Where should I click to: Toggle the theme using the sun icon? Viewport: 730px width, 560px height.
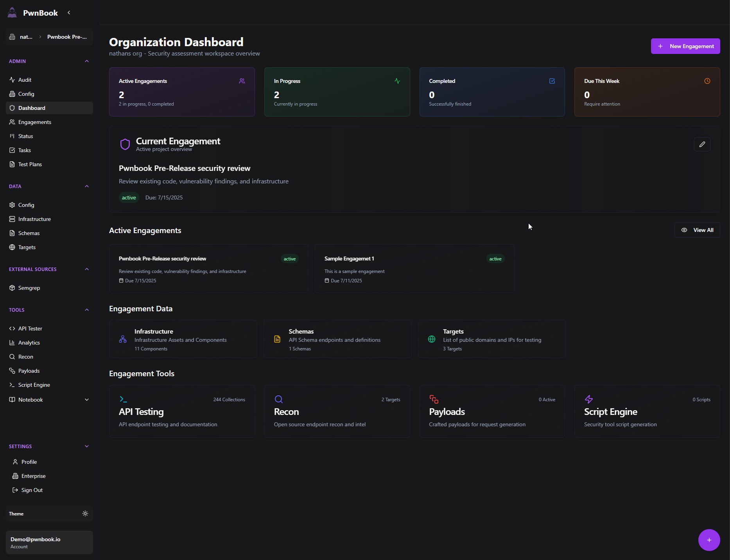(85, 513)
